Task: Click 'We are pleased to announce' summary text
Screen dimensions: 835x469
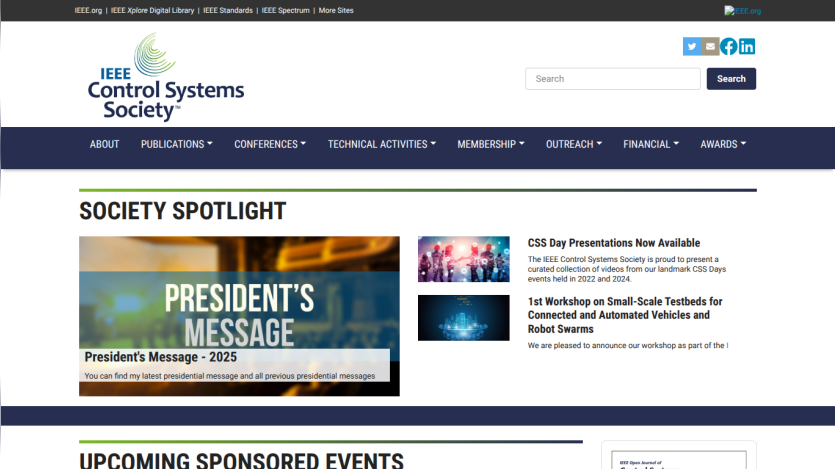Action: [626, 345]
